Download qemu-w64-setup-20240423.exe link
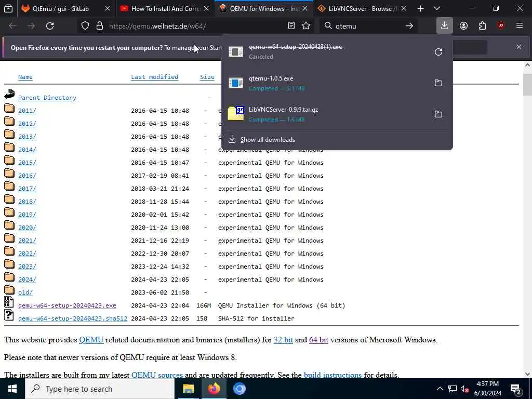This screenshot has width=532, height=399. click(x=67, y=305)
